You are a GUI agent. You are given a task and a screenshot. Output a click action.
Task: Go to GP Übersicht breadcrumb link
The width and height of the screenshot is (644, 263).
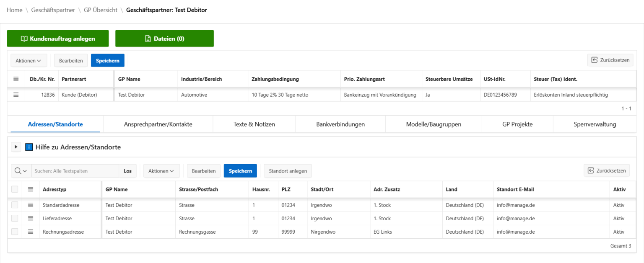point(100,10)
